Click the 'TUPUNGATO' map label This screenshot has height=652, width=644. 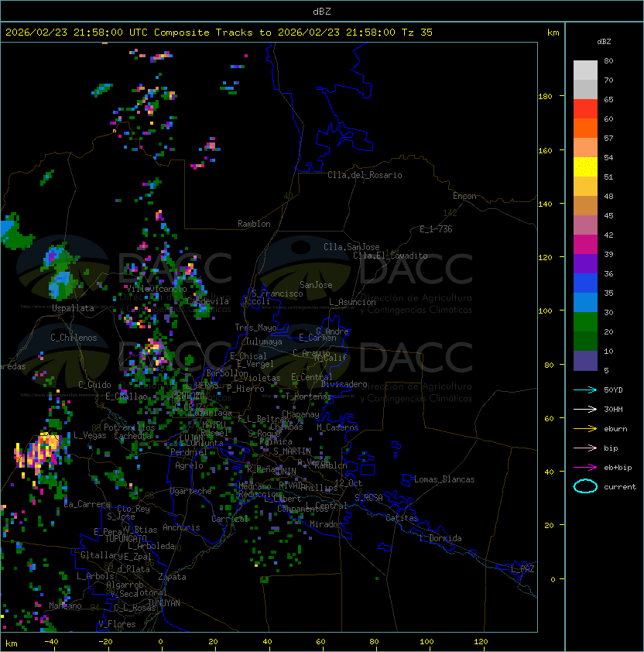click(126, 539)
